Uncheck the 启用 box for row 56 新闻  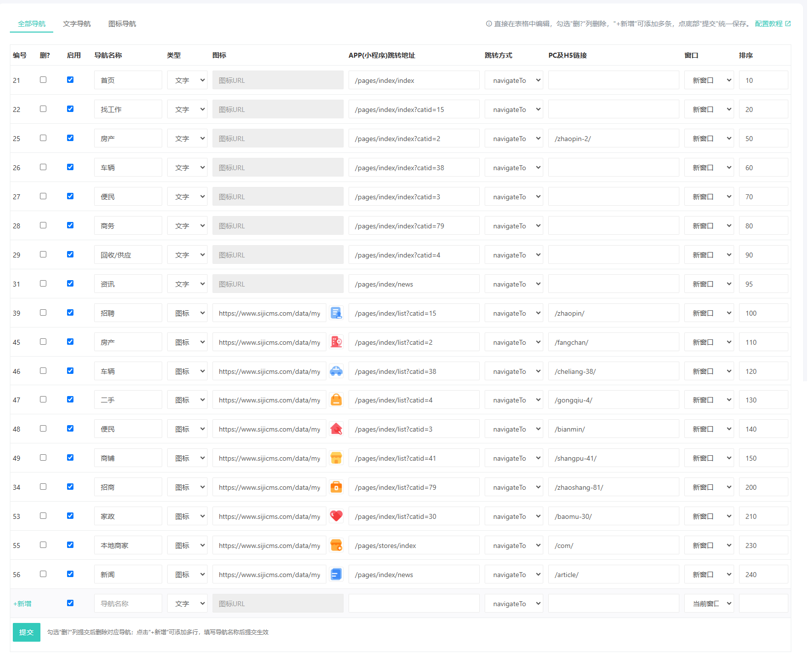(x=71, y=574)
